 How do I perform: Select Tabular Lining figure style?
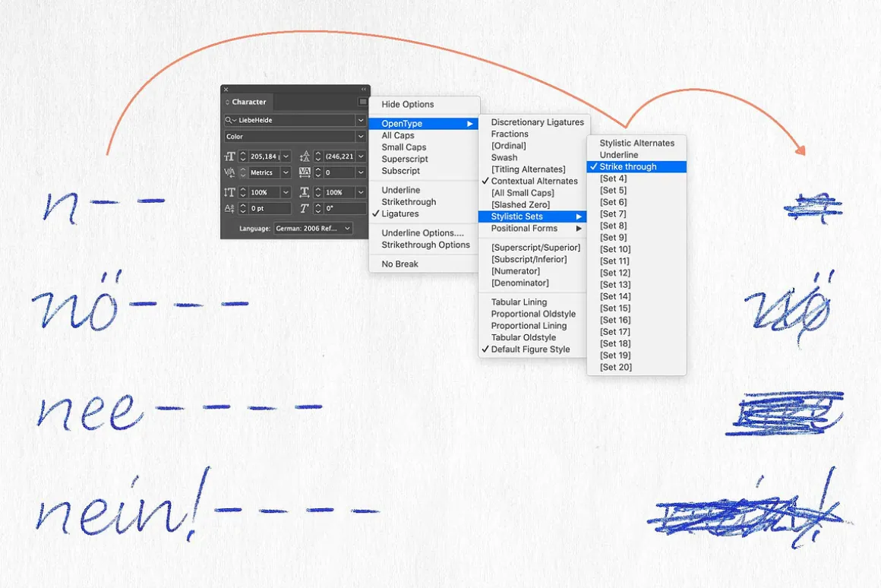[532, 302]
